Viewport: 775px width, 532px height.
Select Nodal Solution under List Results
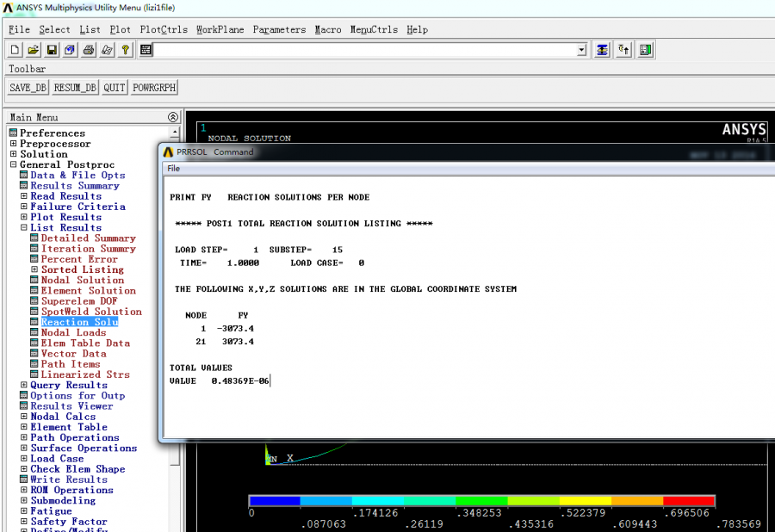(x=82, y=280)
